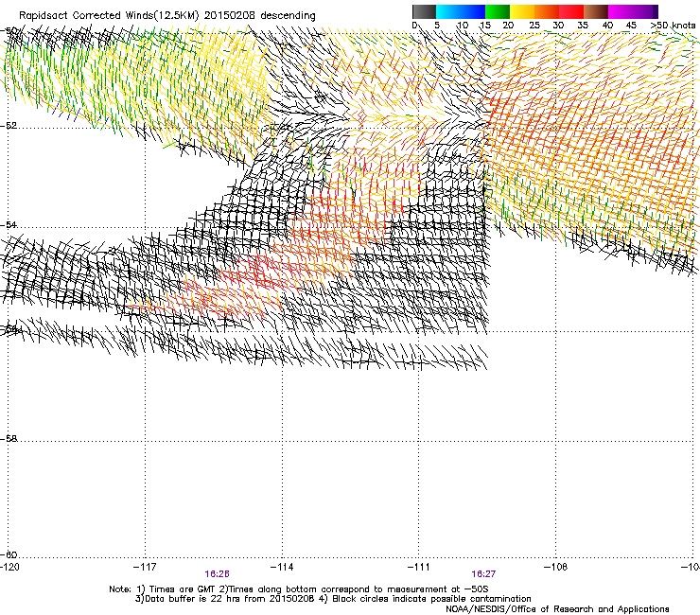Click the purple '16:27' swath time label
700x615 pixels.
[483, 574]
